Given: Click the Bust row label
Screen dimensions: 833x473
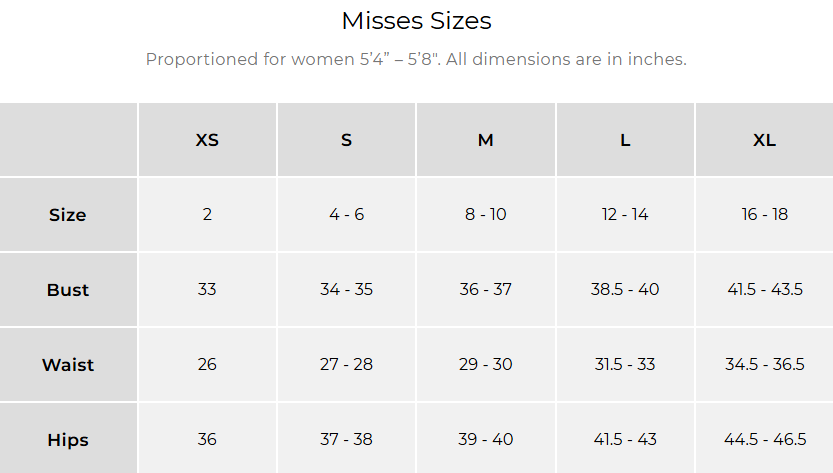Looking at the screenshot, I should click(68, 290).
